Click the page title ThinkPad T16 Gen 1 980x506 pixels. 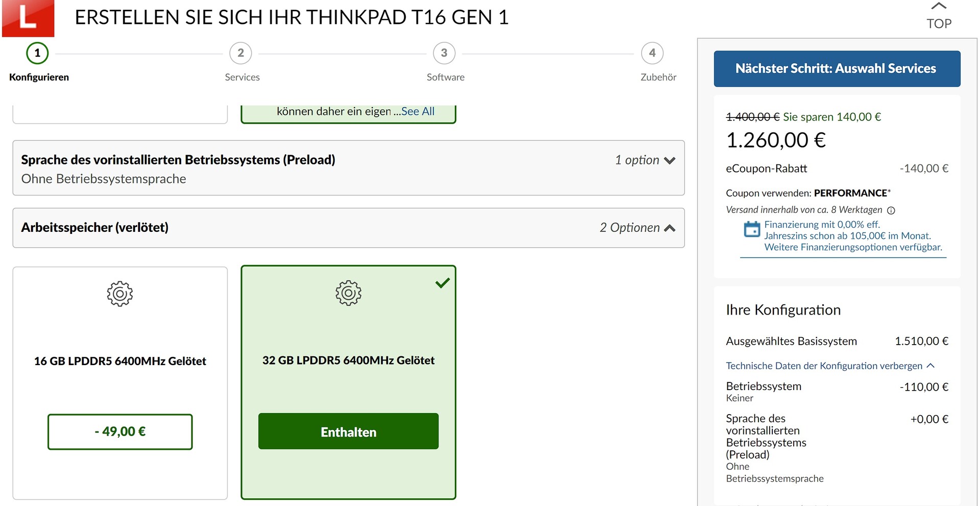291,17
